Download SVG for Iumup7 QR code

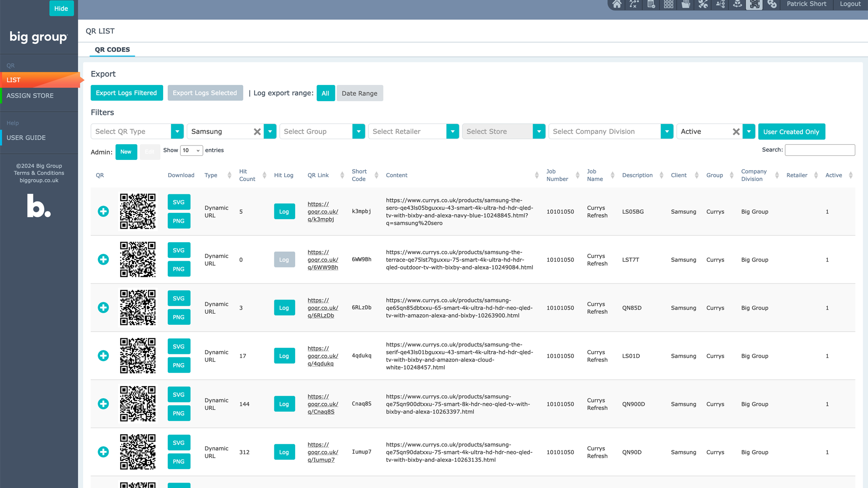[x=179, y=443]
